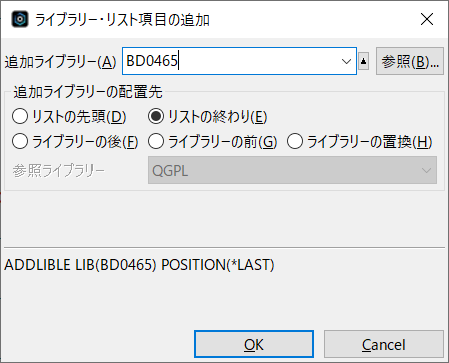Image resolution: width=449 pixels, height=363 pixels.
Task: Click the Cancel button
Action: [384, 344]
